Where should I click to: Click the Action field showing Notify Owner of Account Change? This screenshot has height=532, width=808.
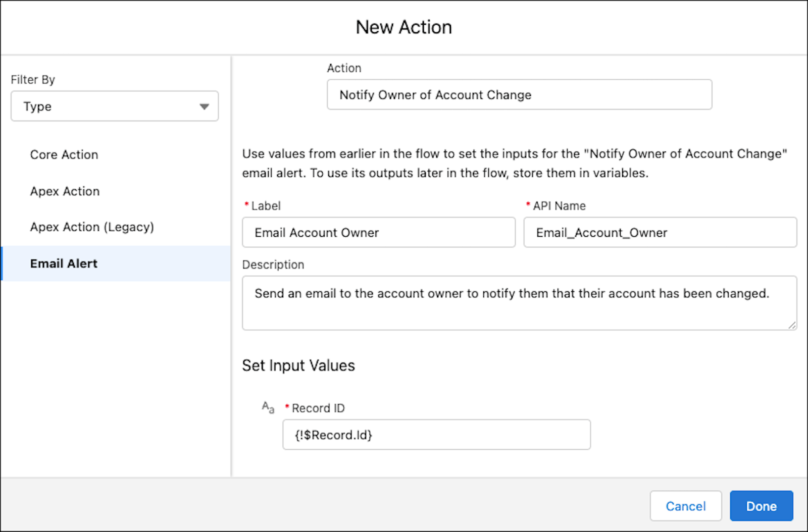click(519, 94)
